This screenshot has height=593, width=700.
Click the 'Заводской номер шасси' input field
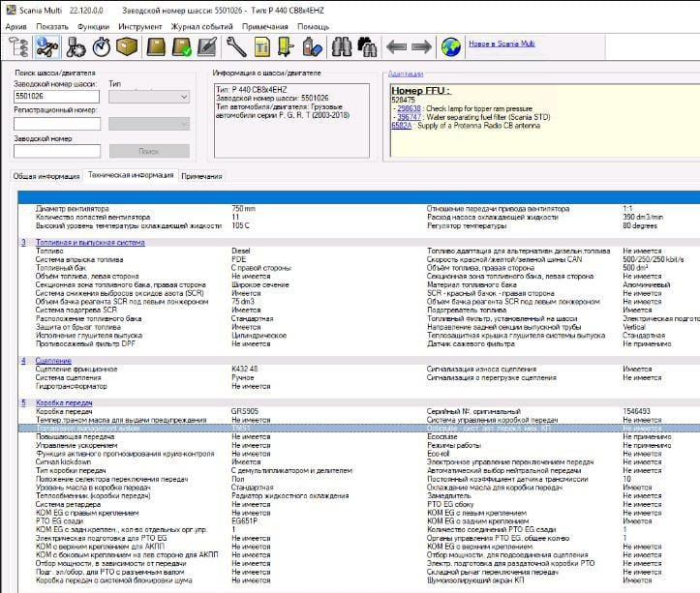[x=57, y=97]
